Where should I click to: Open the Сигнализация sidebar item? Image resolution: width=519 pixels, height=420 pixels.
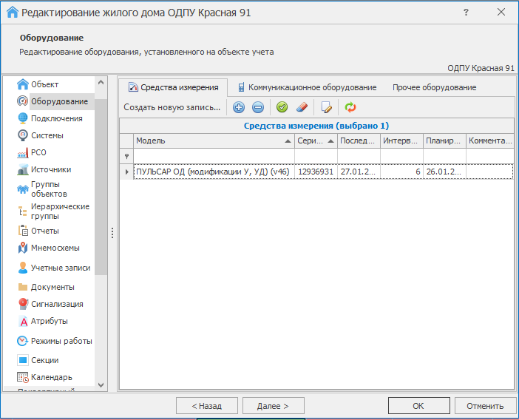click(x=56, y=304)
